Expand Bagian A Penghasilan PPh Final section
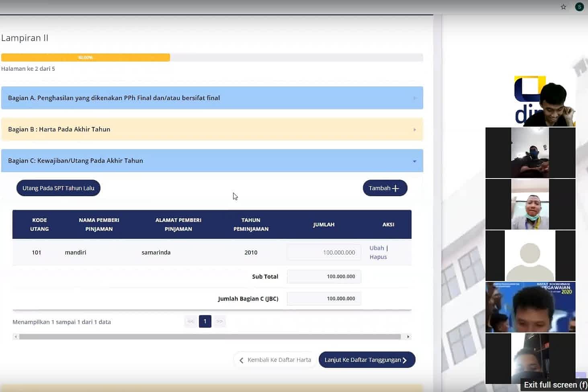This screenshot has height=392, width=588. pos(212,98)
